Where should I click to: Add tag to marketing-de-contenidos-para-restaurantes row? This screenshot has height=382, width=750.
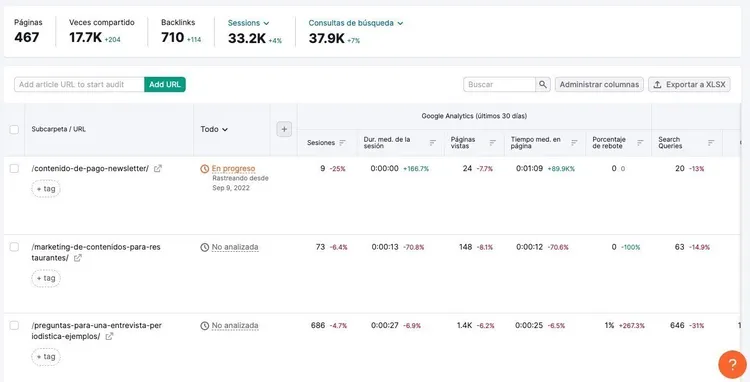point(46,278)
